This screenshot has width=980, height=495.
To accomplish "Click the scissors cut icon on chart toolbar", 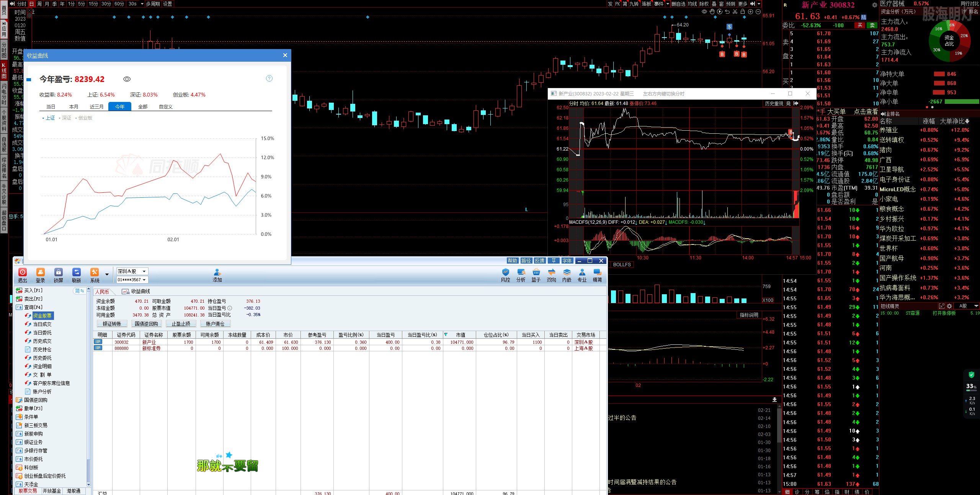I will [735, 12].
